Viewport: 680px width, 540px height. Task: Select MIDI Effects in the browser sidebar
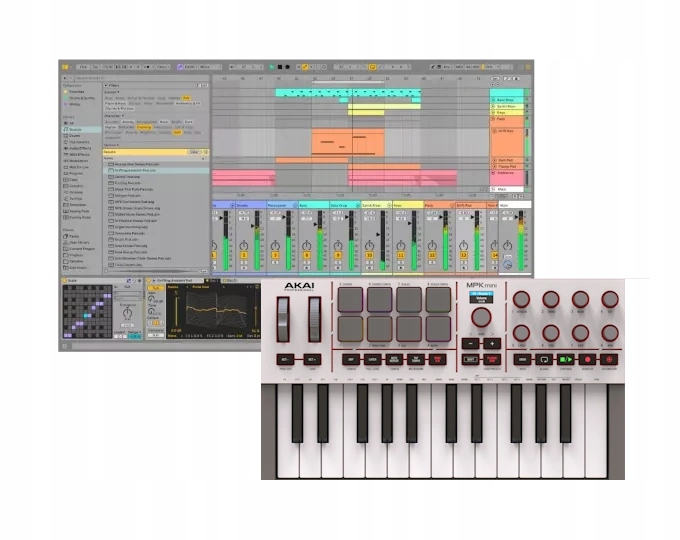click(x=79, y=154)
